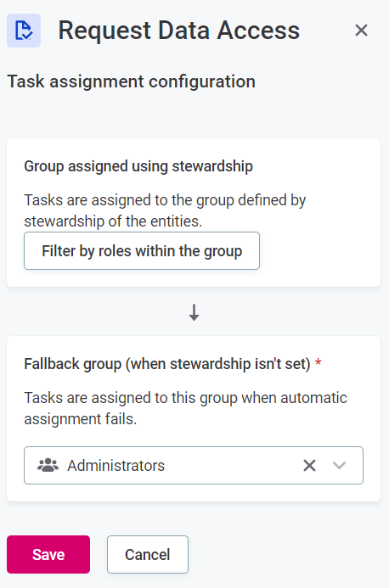Select the Administrators text in the fallback field
The width and height of the screenshot is (389, 588).
pos(116,465)
